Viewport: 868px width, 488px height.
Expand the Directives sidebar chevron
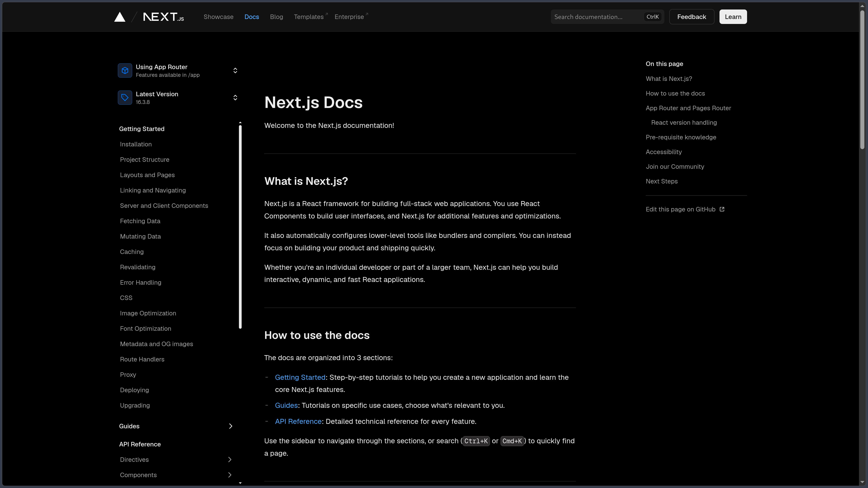click(x=230, y=459)
